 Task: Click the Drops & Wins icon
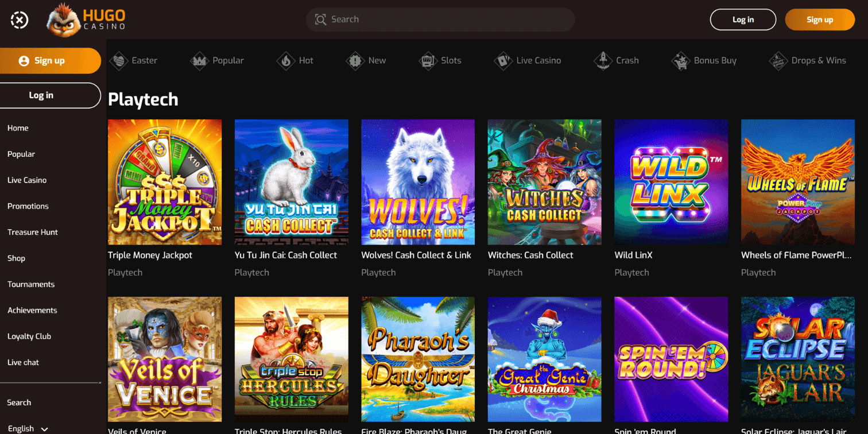(x=778, y=60)
